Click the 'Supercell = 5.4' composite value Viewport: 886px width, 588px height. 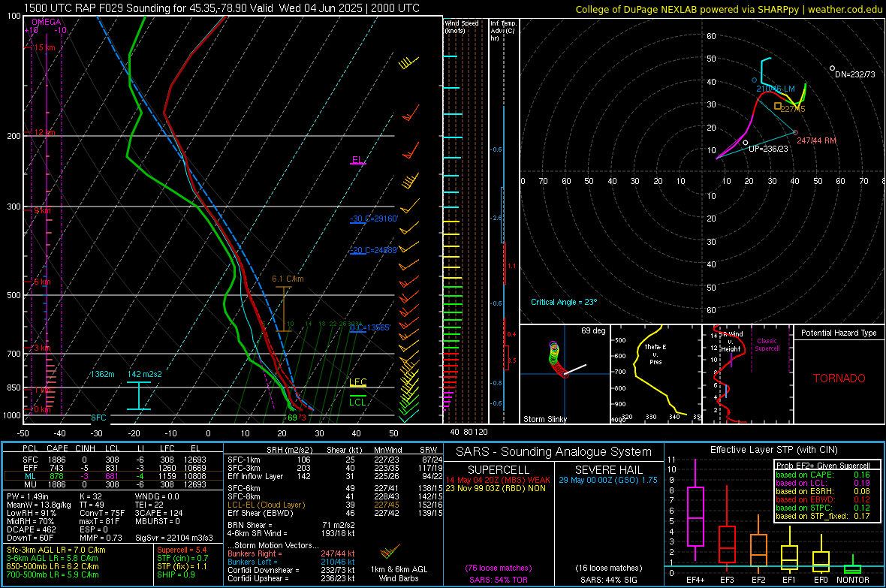182,550
